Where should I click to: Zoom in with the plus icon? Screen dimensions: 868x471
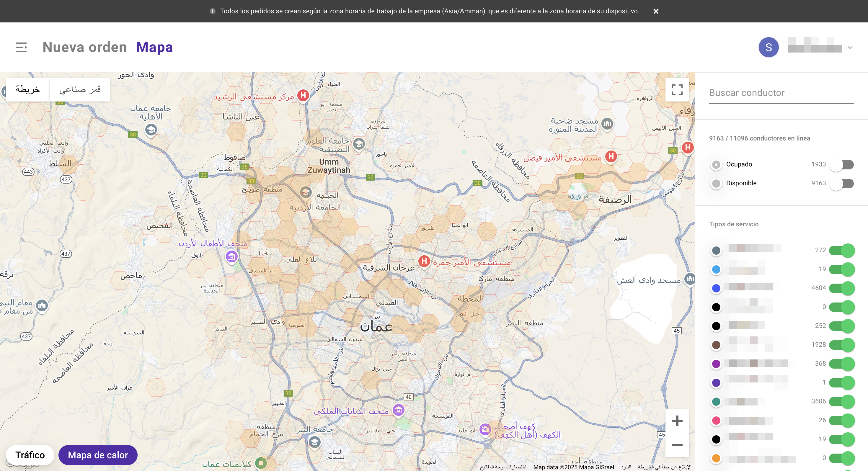(677, 421)
